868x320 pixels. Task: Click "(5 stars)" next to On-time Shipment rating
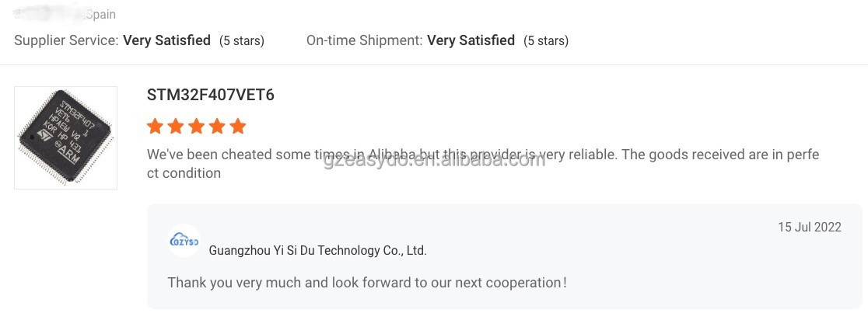(545, 40)
